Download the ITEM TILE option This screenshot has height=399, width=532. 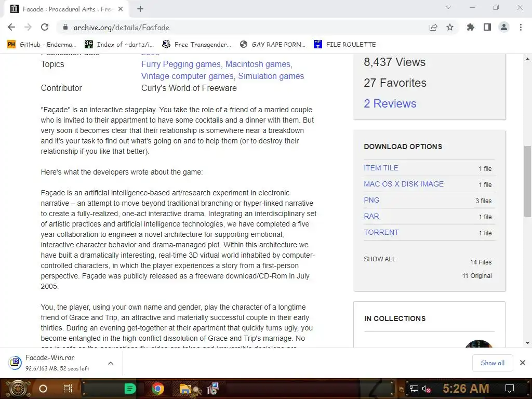[381, 168]
